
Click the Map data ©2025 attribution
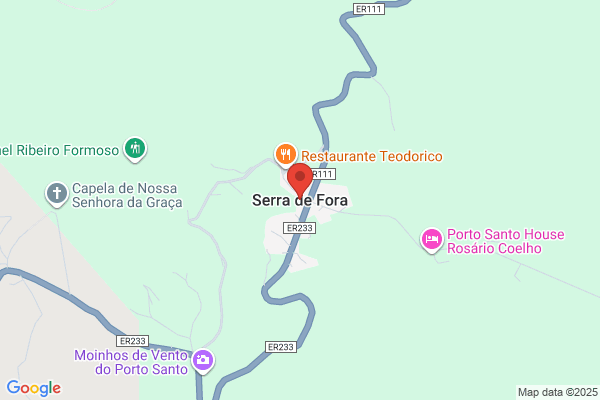558,392
